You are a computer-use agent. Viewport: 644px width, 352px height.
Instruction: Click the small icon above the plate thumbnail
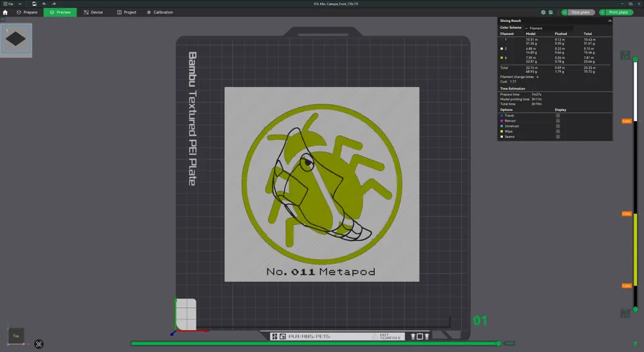[x=3, y=19]
